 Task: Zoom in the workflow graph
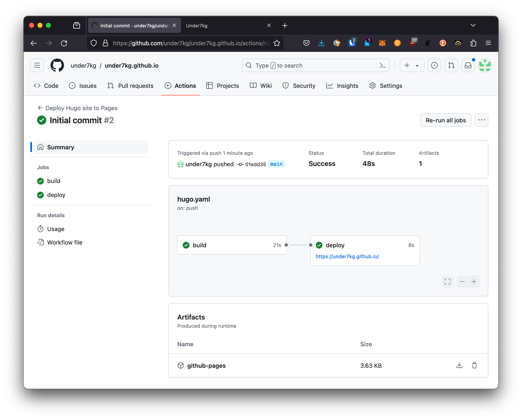[x=474, y=282]
